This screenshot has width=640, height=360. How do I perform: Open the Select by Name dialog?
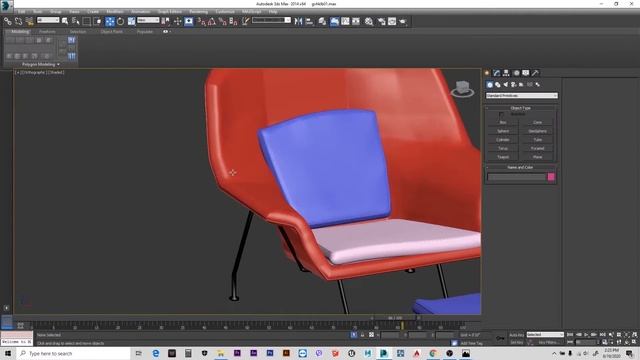[x=76, y=21]
